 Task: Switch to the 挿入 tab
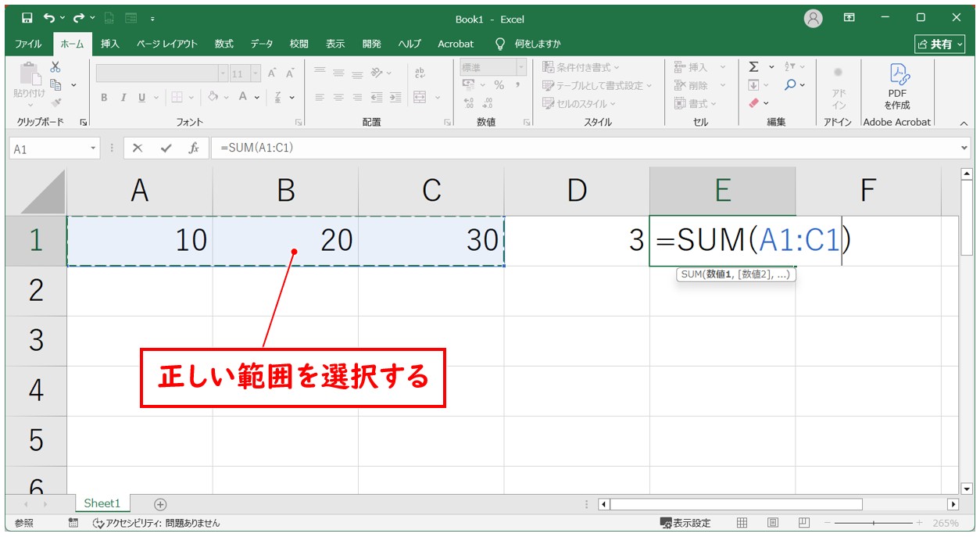tap(110, 44)
